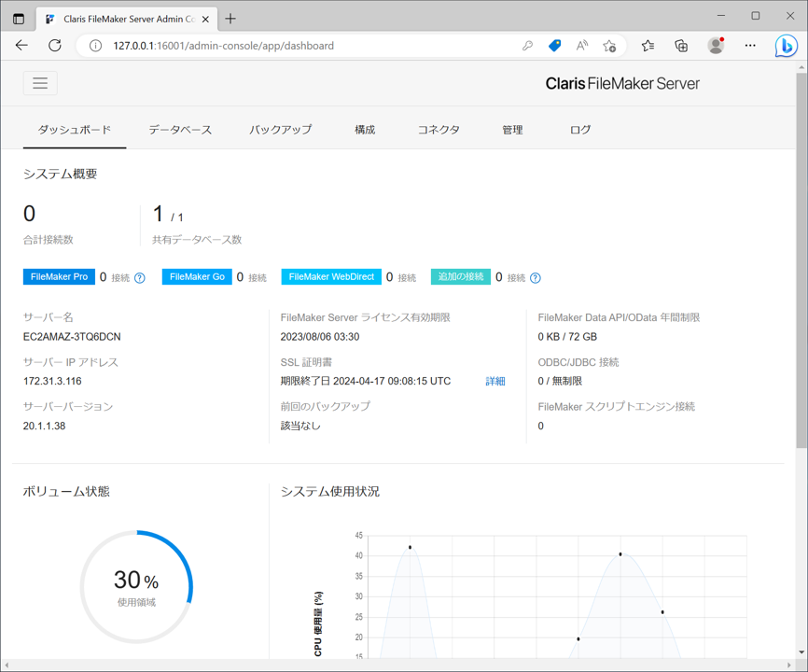Open the Favorites list icon
Image resolution: width=808 pixels, height=672 pixels.
pos(648,46)
